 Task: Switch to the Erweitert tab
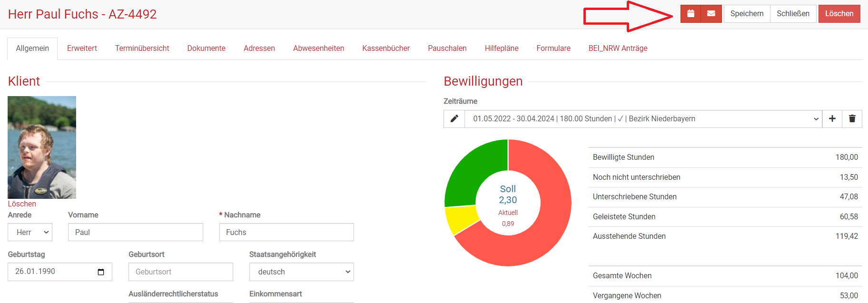click(82, 49)
